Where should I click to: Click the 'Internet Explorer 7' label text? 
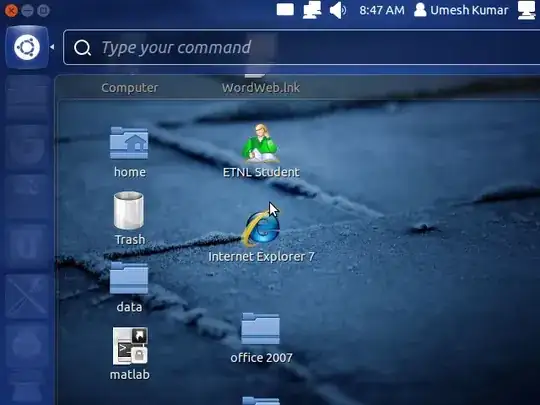coord(261,257)
